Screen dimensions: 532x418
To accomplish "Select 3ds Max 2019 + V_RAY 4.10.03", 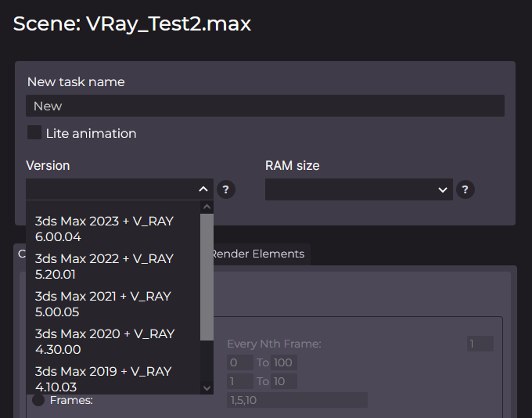I will click(113, 379).
